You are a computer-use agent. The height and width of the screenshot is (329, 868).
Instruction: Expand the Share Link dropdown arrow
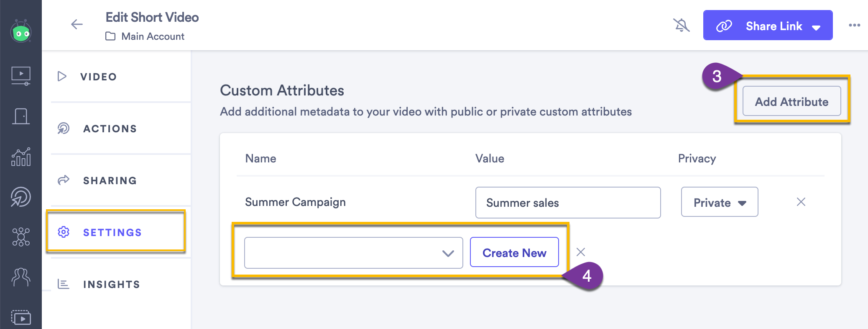coord(816,28)
